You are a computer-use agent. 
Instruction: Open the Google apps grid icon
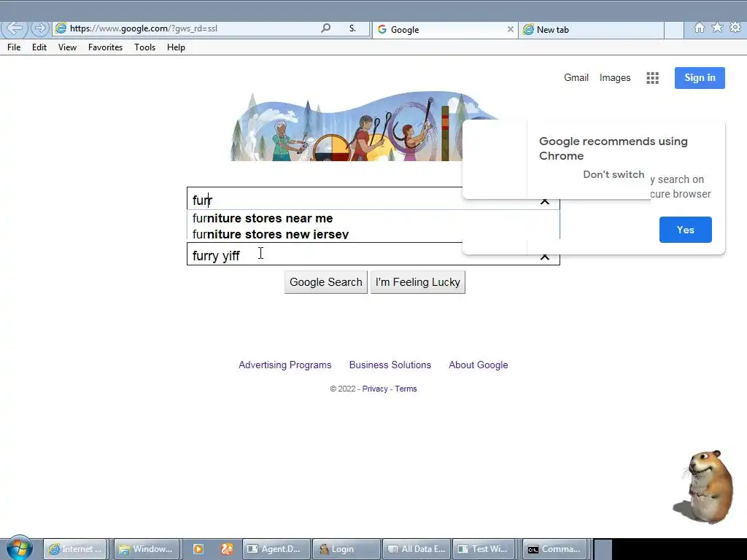(652, 78)
